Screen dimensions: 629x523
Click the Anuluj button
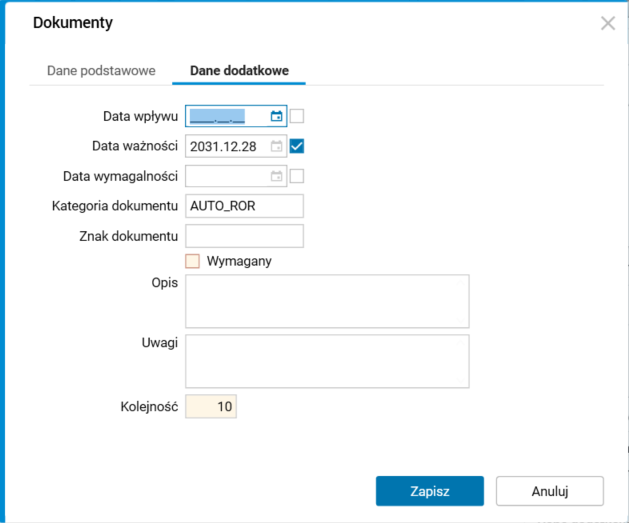click(x=550, y=491)
